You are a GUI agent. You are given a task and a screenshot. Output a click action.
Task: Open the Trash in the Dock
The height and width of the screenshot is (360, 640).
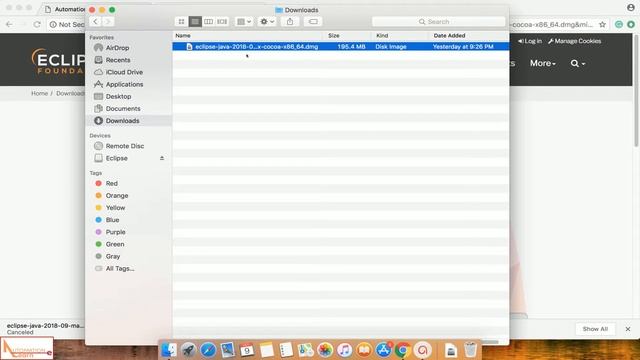pos(470,350)
